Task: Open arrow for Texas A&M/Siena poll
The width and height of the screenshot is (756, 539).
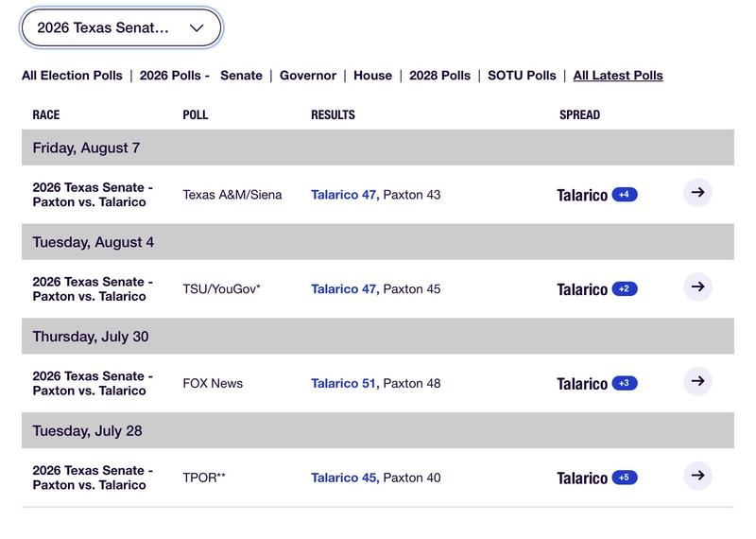Action: (697, 193)
